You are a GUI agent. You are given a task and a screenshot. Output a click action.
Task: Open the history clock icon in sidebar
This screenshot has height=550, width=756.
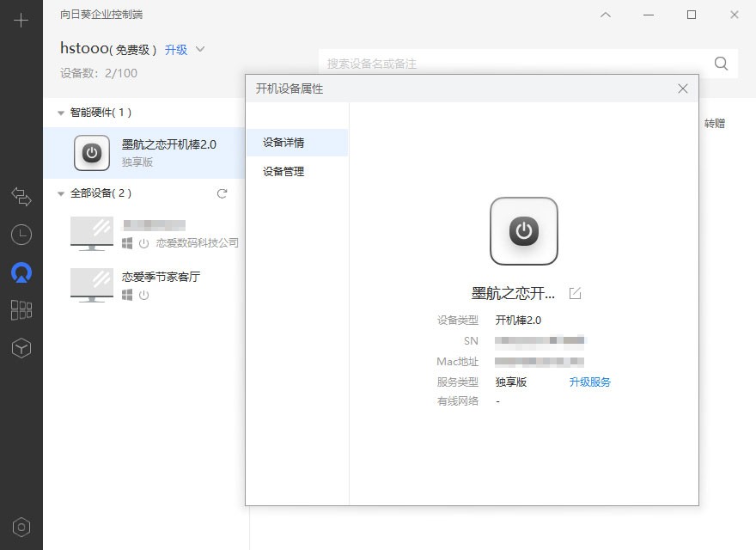[21, 234]
